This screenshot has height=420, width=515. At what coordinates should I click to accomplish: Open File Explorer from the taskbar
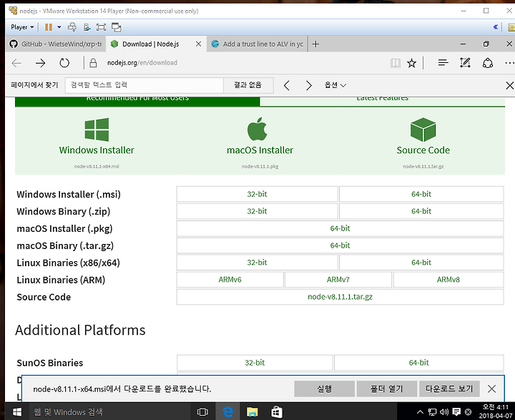[x=252, y=412]
